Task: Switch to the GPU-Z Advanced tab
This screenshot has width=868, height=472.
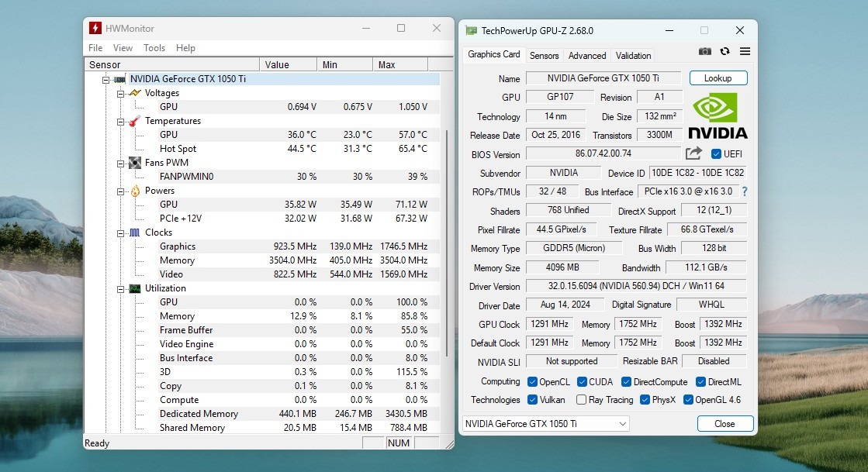Action: click(586, 55)
